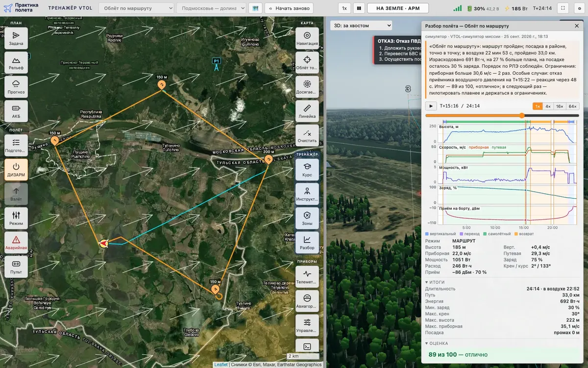Click the НА ЗЕМЛЕ · ARM status button

[398, 8]
